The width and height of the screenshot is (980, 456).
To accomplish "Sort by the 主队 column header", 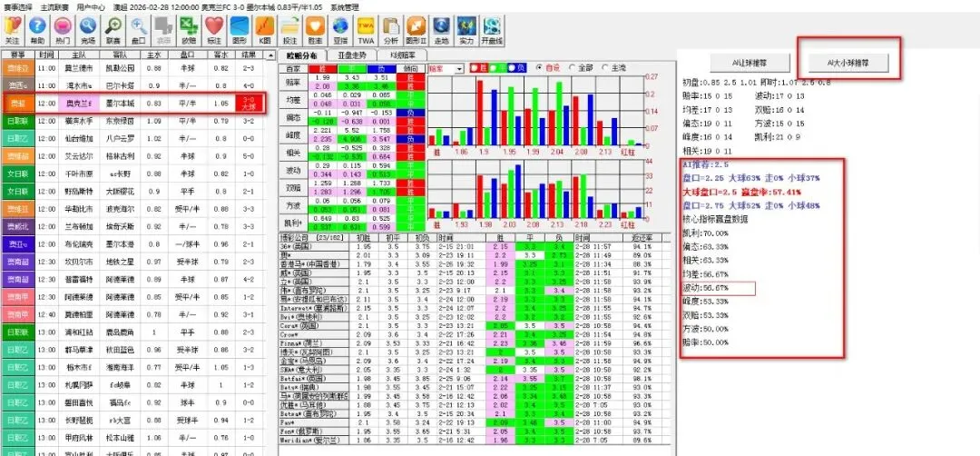I will coord(78,55).
